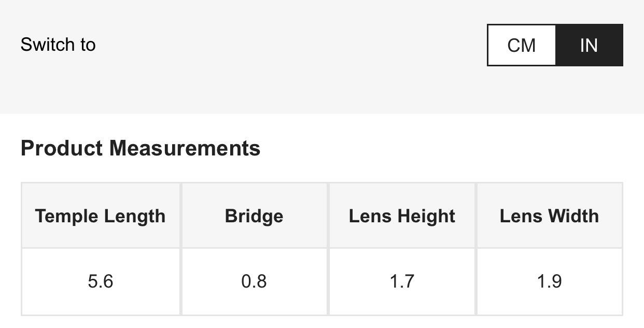Select the Lens Width column header
Viewport: 644px width, 328px height.
[x=549, y=216]
